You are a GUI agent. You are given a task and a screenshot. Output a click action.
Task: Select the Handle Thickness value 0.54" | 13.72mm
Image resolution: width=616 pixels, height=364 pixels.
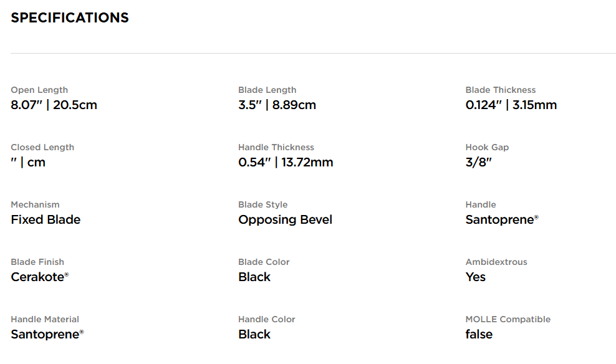point(286,162)
